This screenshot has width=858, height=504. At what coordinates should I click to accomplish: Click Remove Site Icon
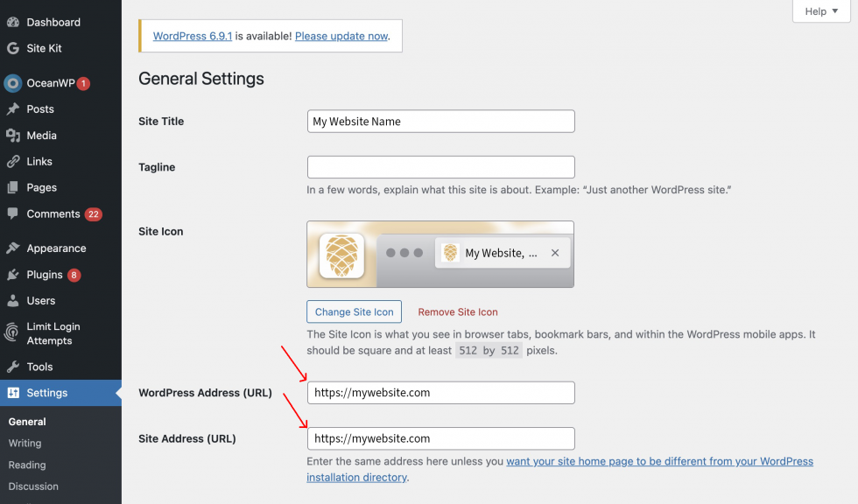[x=457, y=311]
